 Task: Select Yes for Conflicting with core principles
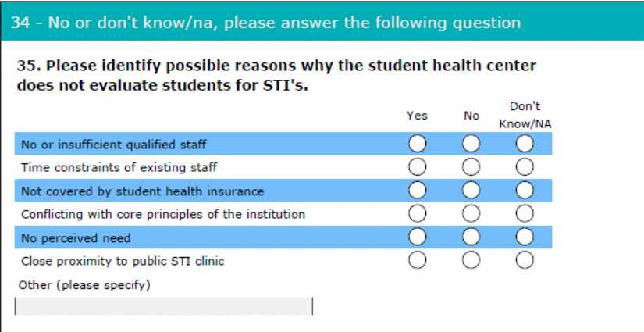pyautogui.click(x=418, y=213)
